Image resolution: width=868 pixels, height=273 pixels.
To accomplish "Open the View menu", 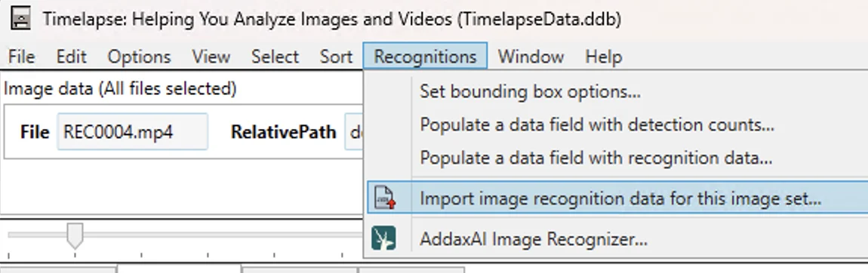I will click(x=211, y=57).
